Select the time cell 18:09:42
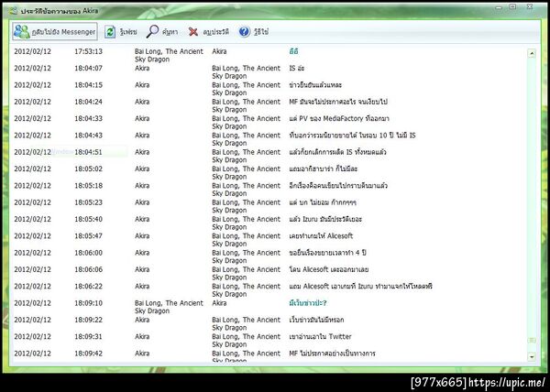550x392 pixels. (88, 354)
